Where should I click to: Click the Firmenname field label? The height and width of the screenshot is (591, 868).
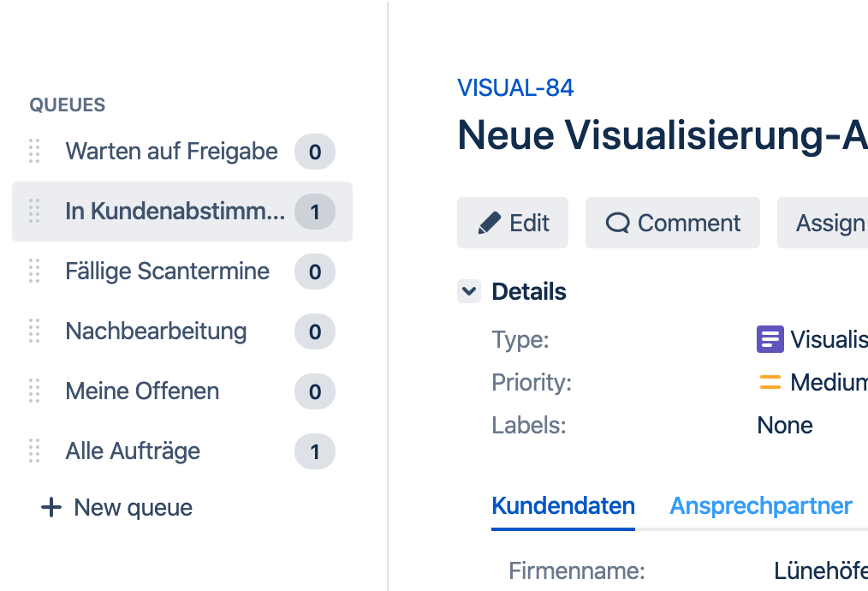pyautogui.click(x=577, y=570)
